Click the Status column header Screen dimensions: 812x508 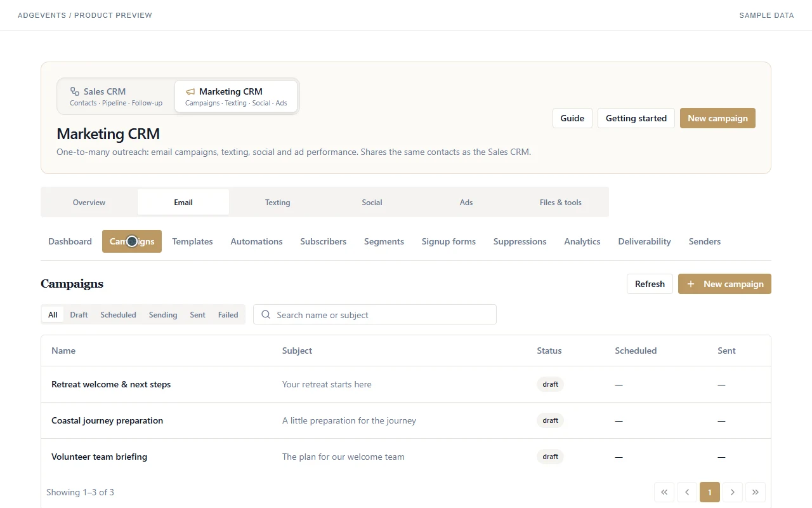pos(549,351)
